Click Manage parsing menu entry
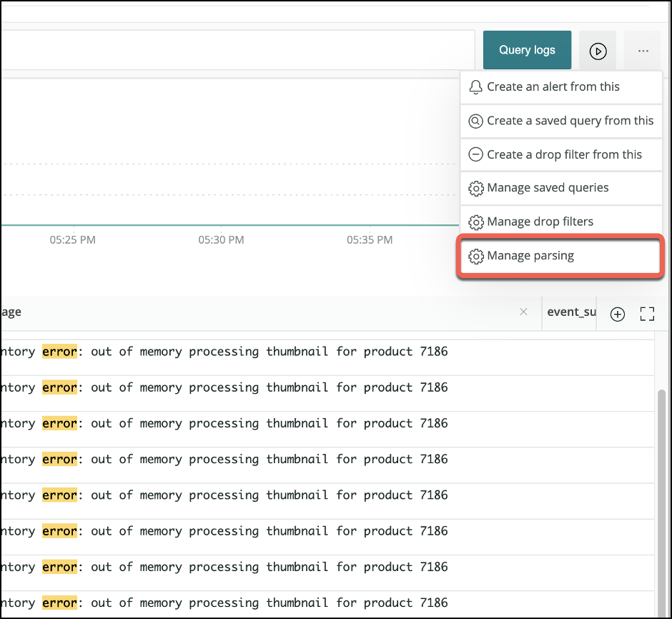 (x=530, y=256)
